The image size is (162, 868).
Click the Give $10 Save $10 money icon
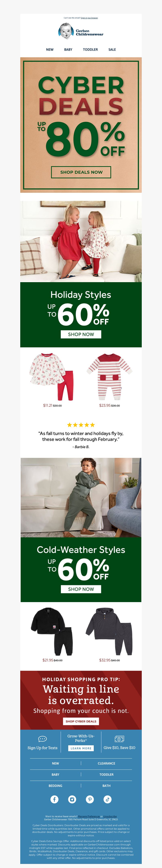(x=119, y=739)
